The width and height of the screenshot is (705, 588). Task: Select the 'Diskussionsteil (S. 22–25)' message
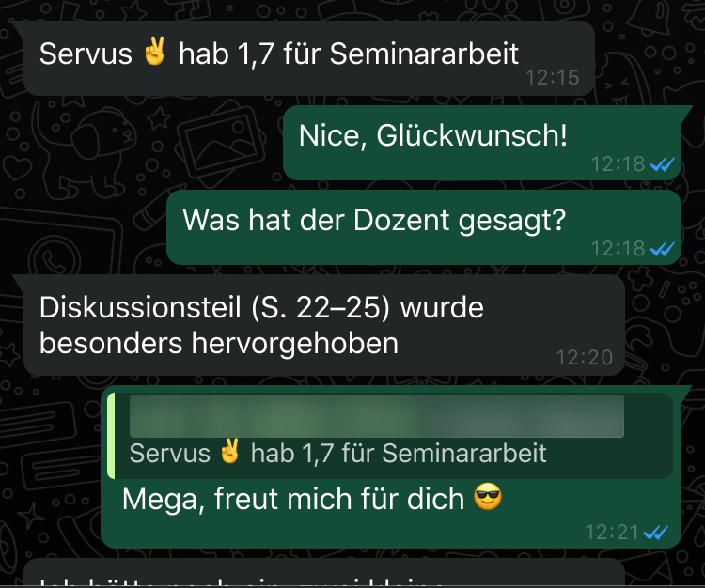324,325
